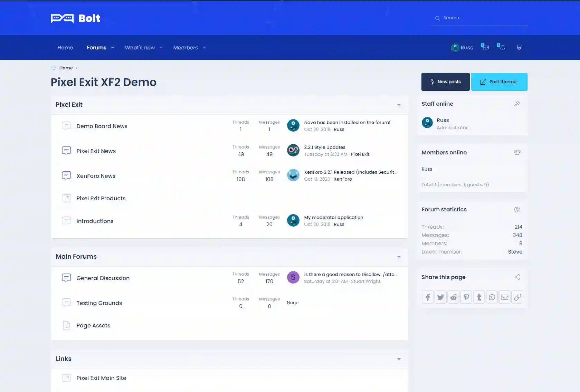Collapse the Pixel Exit category

[399, 105]
